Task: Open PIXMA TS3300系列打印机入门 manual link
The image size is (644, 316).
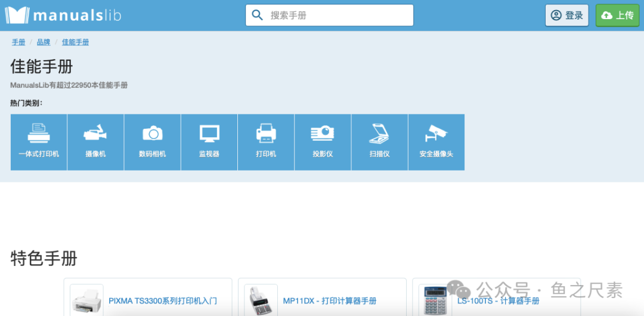Action: click(x=163, y=300)
